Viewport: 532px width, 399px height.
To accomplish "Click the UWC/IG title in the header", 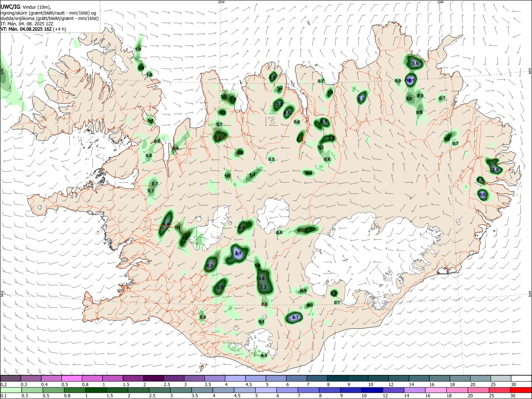I will tap(10, 7).
